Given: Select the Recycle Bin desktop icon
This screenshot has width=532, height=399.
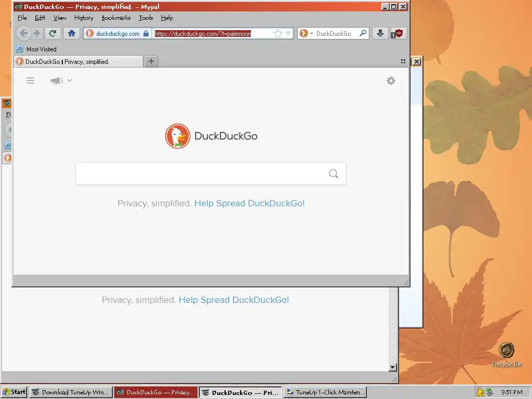Looking at the screenshot, I should pyautogui.click(x=507, y=354).
